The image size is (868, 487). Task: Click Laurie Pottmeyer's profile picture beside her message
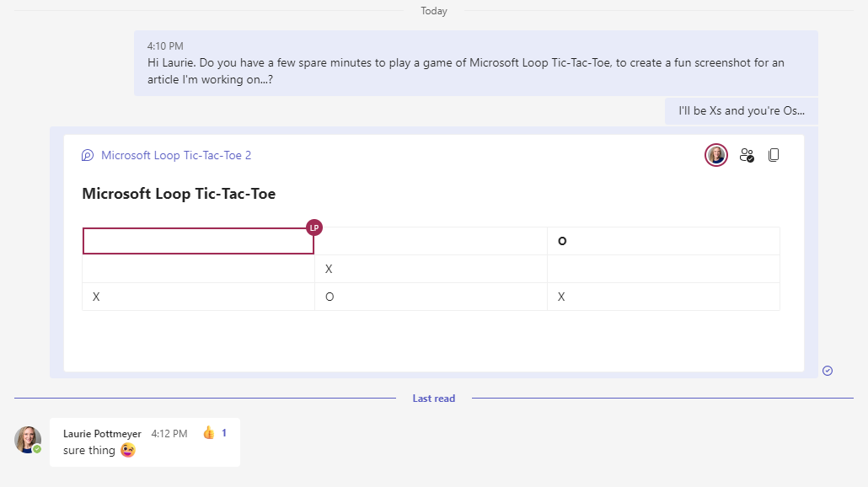(x=28, y=440)
